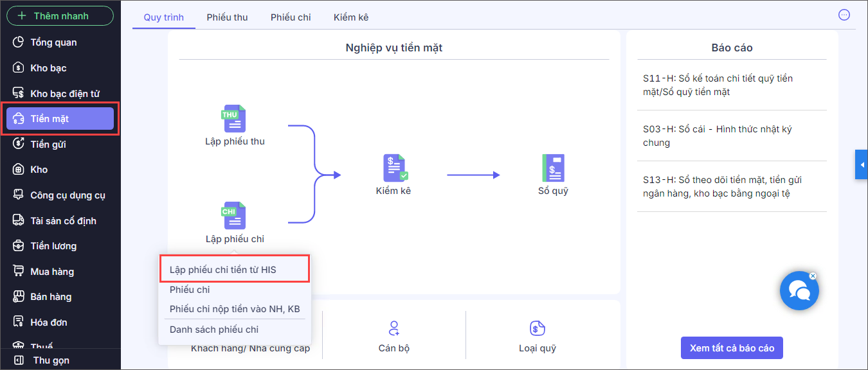This screenshot has width=868, height=370.
Task: Click Xem tất cả báo cáo button
Action: [x=732, y=348]
